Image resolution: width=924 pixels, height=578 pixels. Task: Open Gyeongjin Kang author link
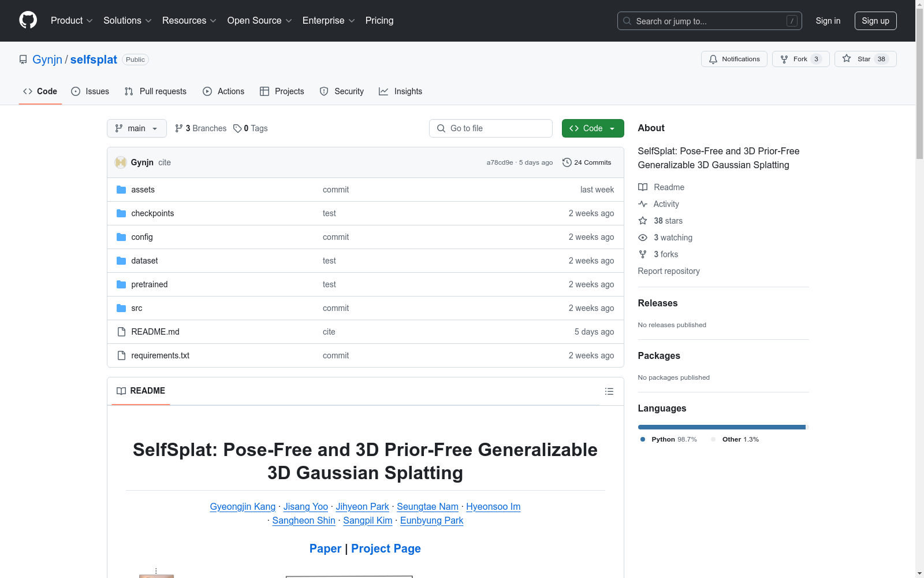coord(243,506)
